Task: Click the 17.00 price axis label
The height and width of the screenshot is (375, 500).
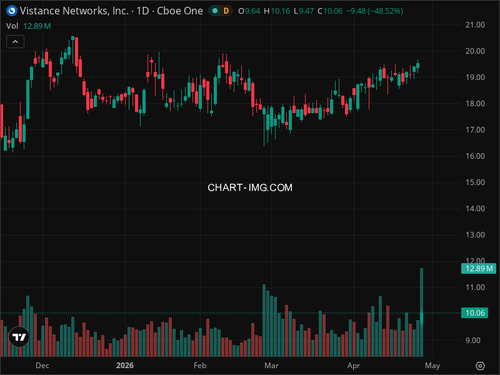Action: pyautogui.click(x=475, y=130)
